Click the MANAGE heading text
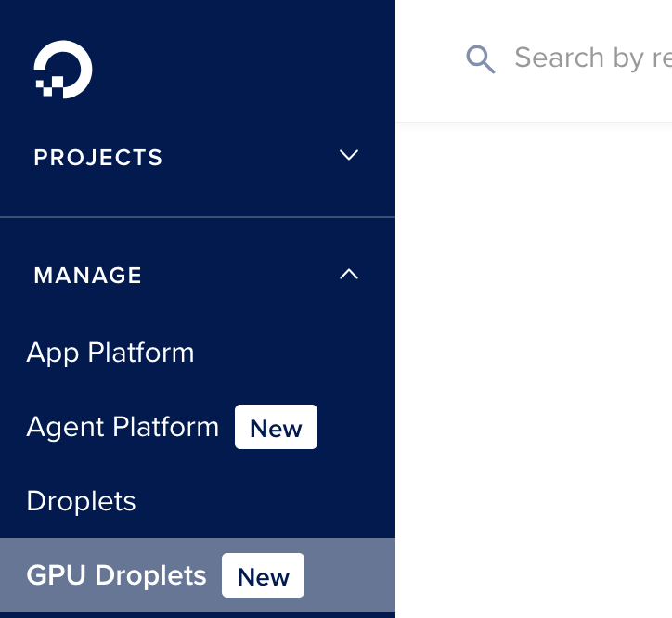 (x=88, y=276)
